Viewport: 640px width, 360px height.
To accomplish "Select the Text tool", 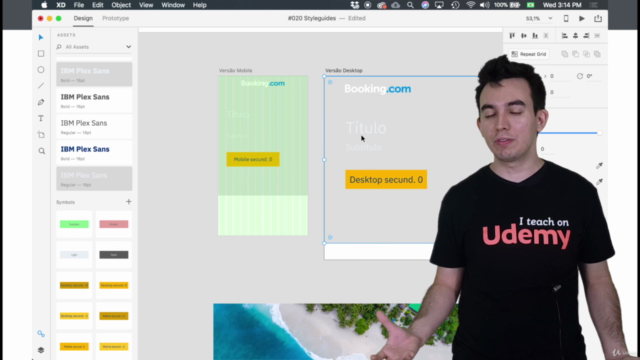I will pos(41,118).
